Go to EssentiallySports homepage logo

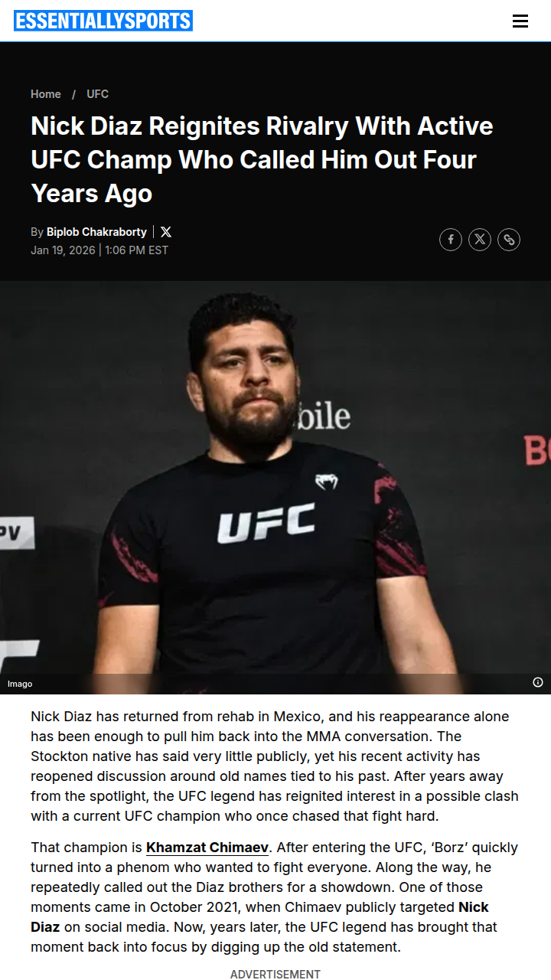point(103,21)
